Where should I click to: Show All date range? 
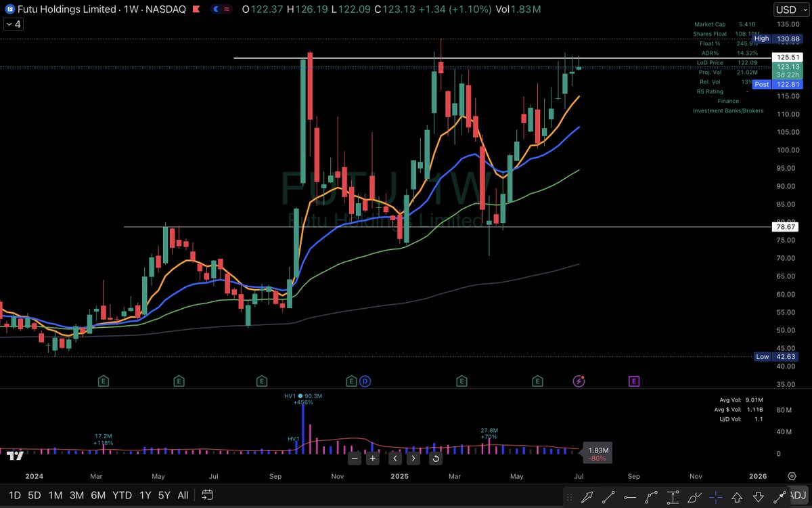183,495
